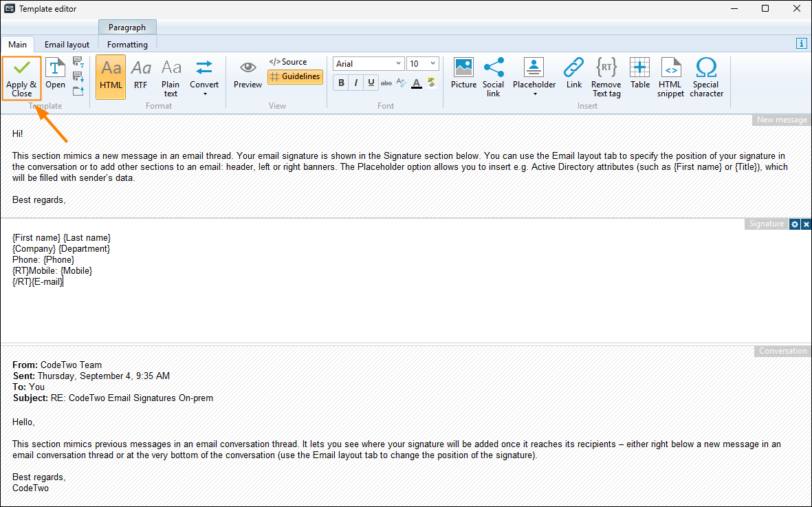Insert a Link
Viewport: 812px width, 507px height.
pyautogui.click(x=573, y=74)
